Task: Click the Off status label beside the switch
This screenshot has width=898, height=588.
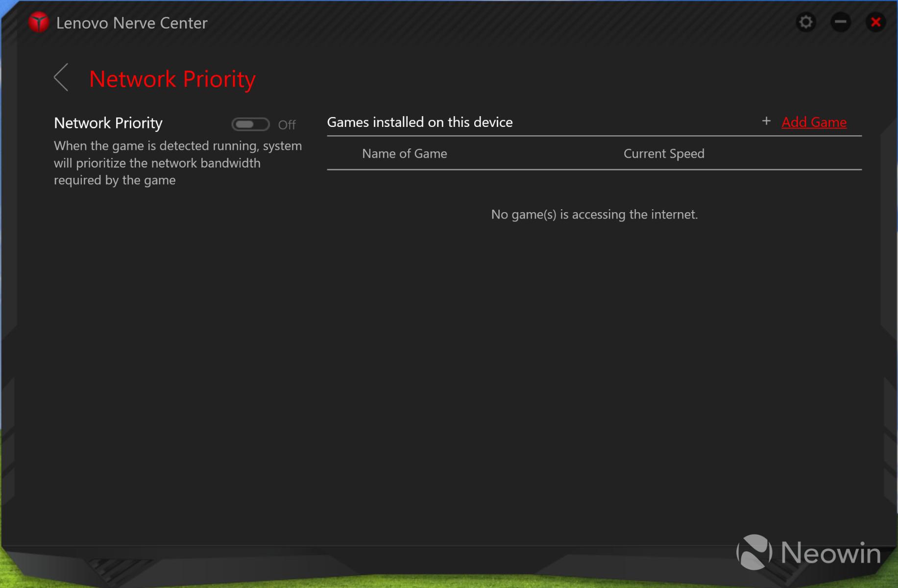Action: pos(287,125)
